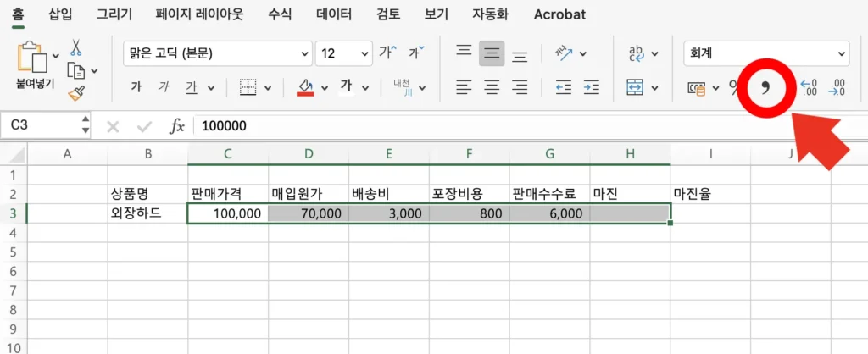Copy selection with the copy icon
Screen dimensions: 868x354
coord(76,70)
